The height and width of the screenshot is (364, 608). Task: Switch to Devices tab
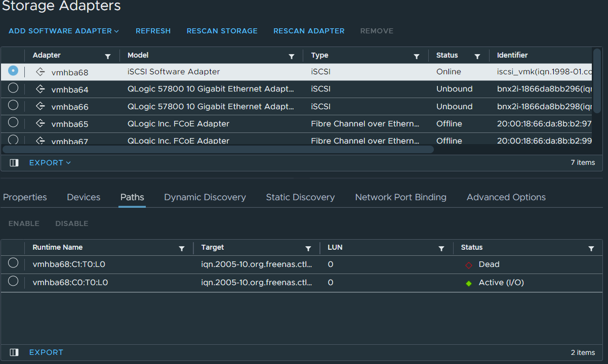point(84,197)
